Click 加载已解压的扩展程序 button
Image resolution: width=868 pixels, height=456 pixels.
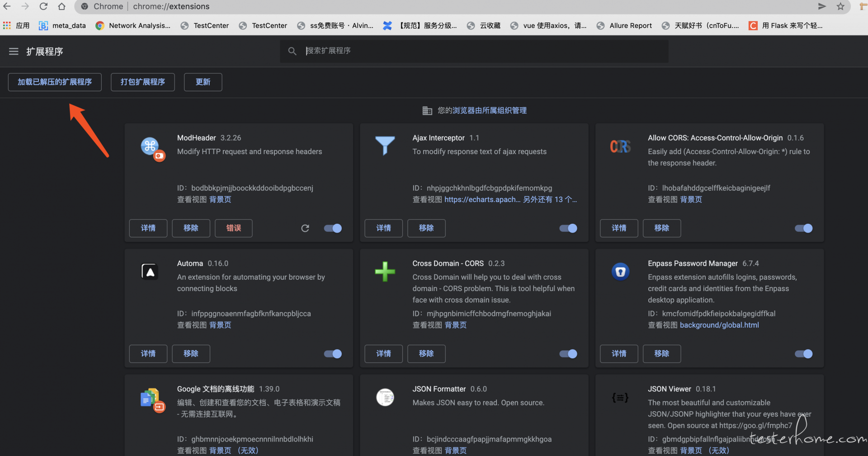tap(55, 82)
